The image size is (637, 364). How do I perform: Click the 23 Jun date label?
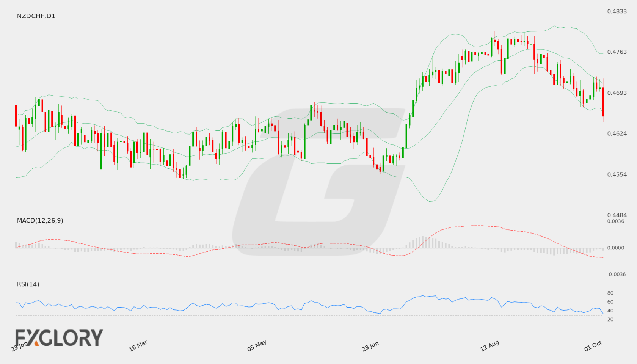(x=370, y=346)
